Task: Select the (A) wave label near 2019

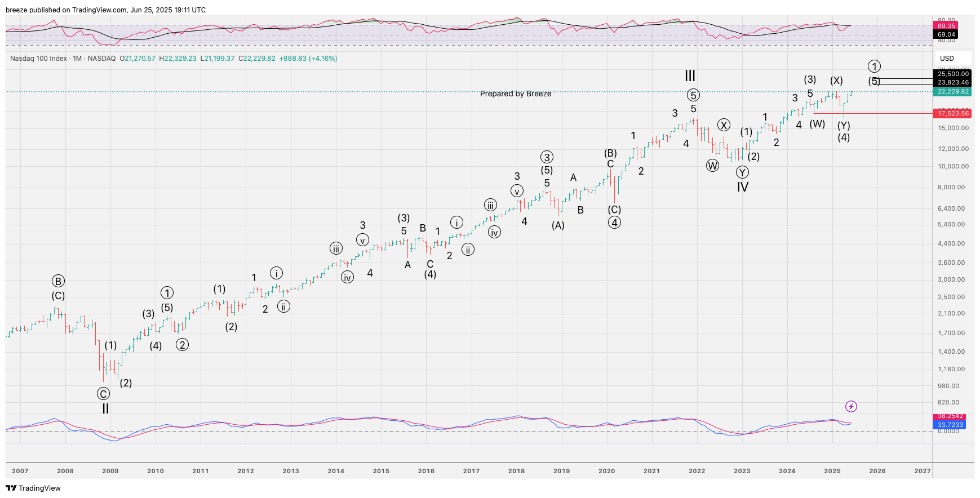Action: click(558, 225)
